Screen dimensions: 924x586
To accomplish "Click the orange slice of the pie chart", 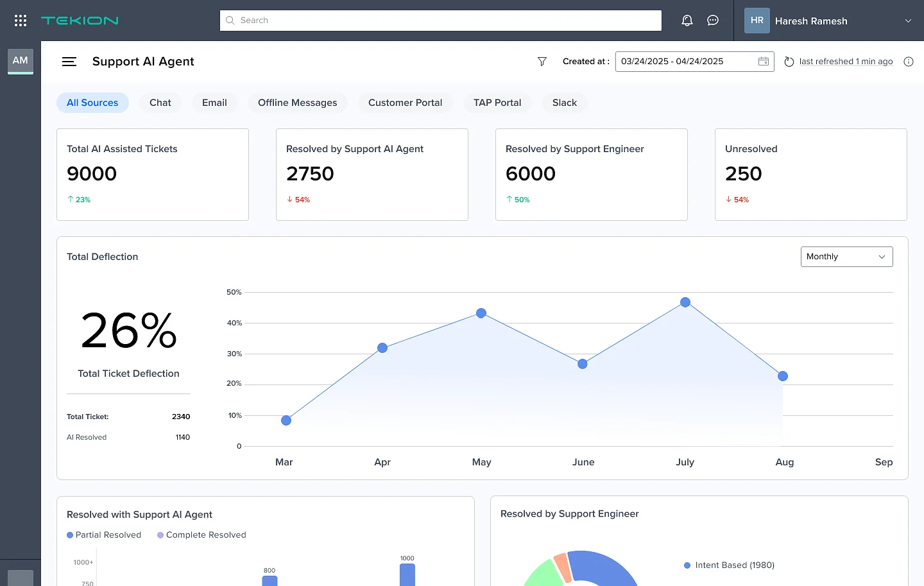I will 563,567.
